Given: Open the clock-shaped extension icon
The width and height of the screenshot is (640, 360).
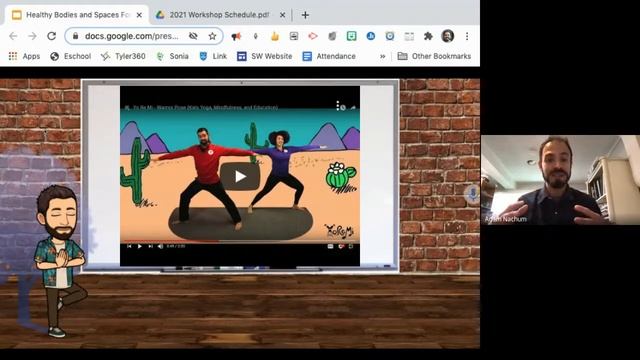Looking at the screenshot, I should (x=390, y=36).
